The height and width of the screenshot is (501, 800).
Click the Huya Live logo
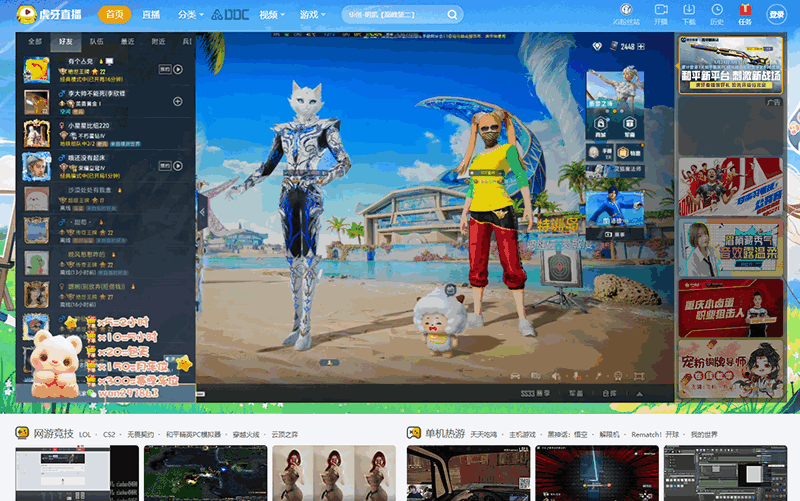(x=49, y=14)
